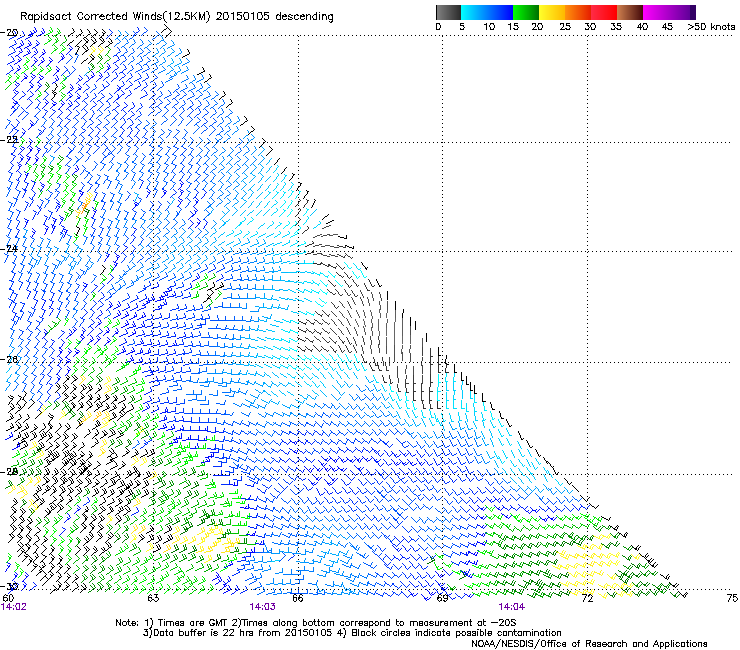Viewport: 740px width, 650px height.
Task: Click longitude axis label '63'
Action: click(x=153, y=598)
